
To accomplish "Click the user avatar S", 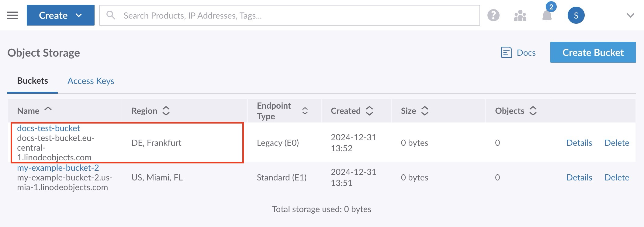I will (x=576, y=15).
